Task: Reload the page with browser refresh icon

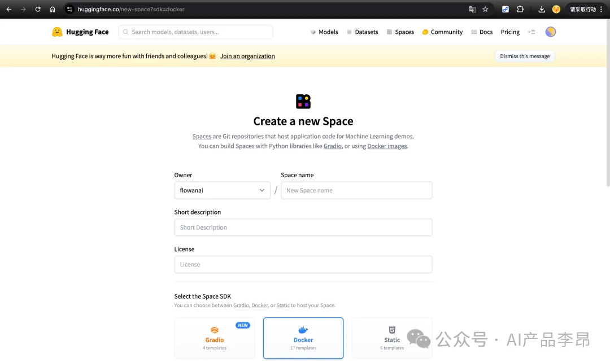Action: click(38, 9)
